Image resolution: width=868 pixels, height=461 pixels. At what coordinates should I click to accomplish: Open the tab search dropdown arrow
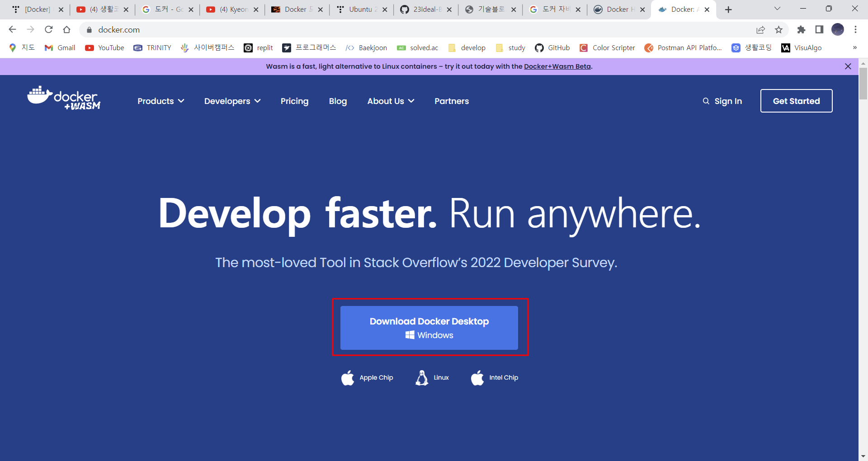point(777,9)
